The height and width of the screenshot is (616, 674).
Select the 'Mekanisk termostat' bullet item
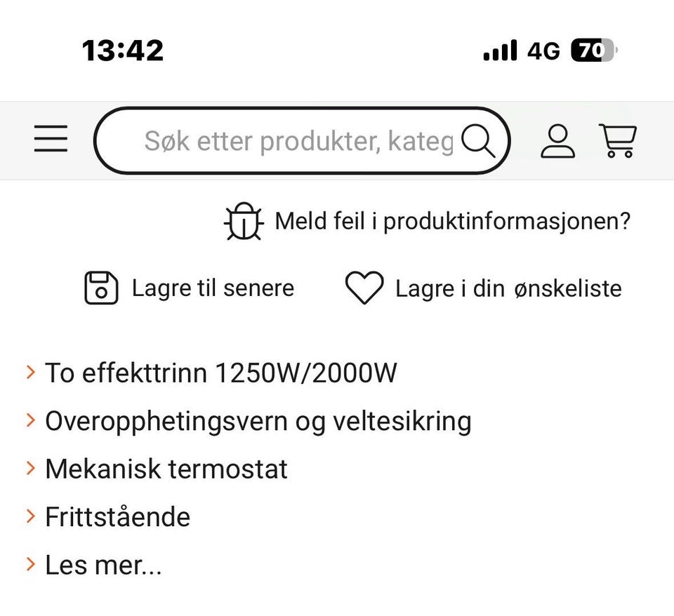pyautogui.click(x=166, y=469)
